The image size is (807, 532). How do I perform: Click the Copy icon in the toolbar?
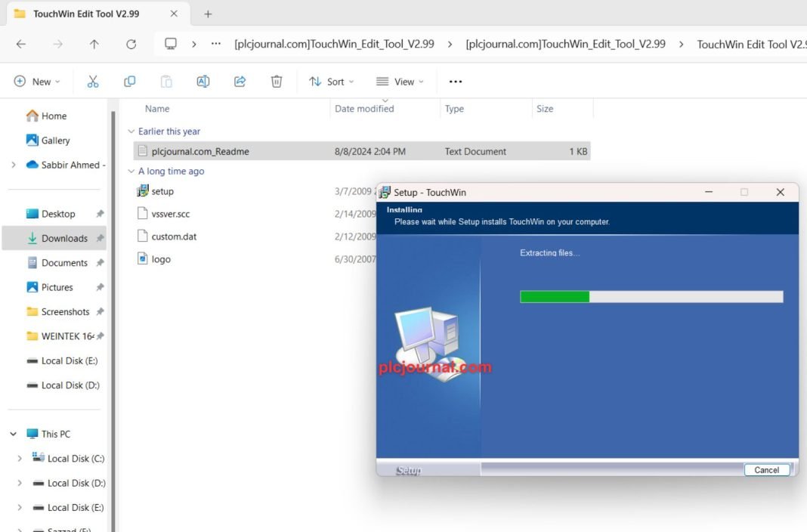129,81
